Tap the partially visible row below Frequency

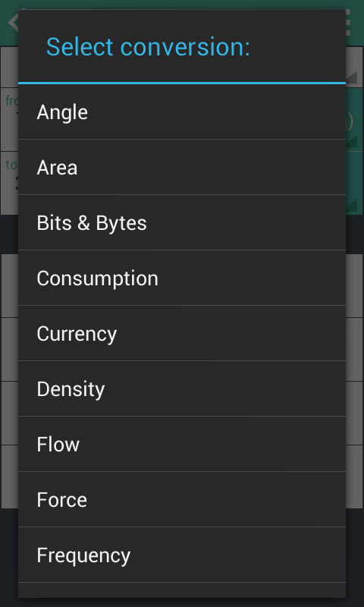(x=182, y=590)
